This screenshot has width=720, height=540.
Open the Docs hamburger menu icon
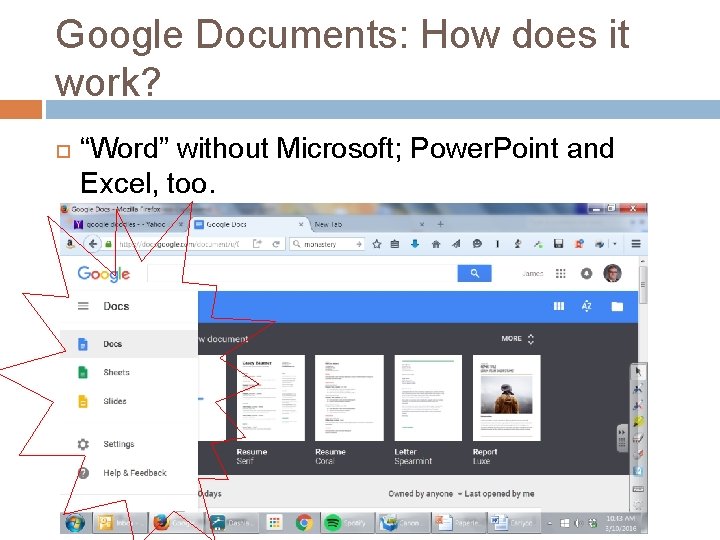83,306
